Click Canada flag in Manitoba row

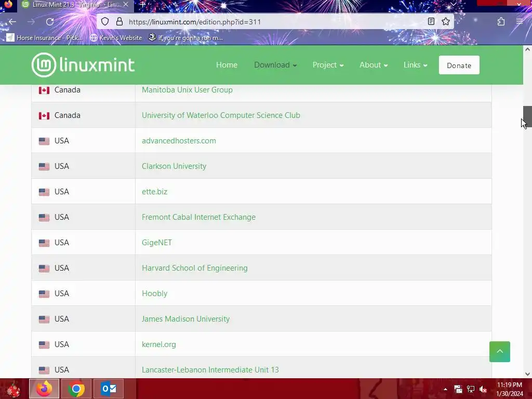point(44,90)
